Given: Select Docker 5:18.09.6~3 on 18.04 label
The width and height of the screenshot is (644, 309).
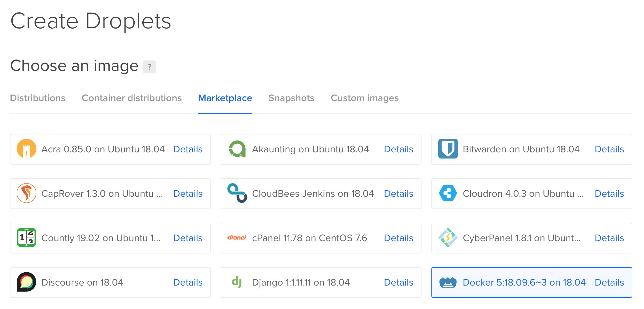Looking at the screenshot, I should 524,282.
